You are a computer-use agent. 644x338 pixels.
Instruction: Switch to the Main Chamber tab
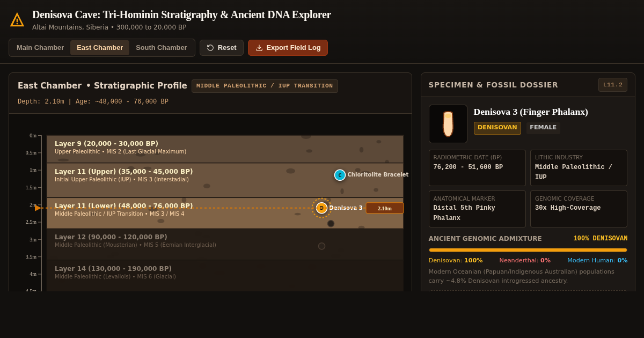[40, 48]
